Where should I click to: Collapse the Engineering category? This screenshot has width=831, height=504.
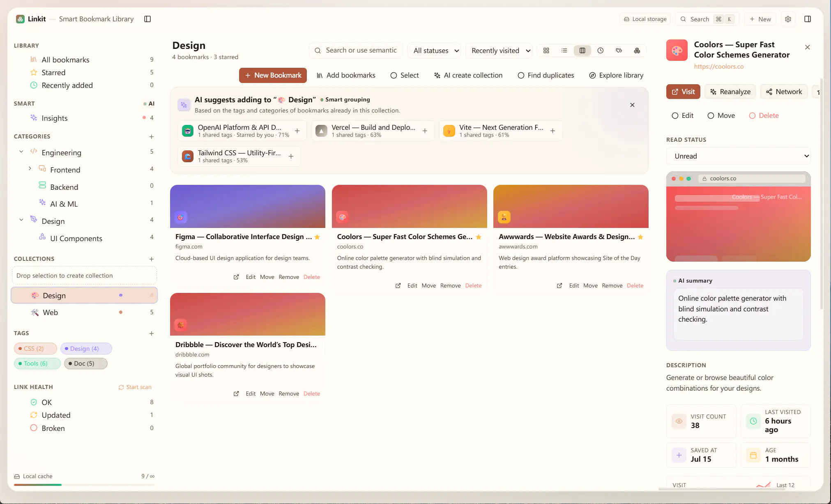point(21,152)
